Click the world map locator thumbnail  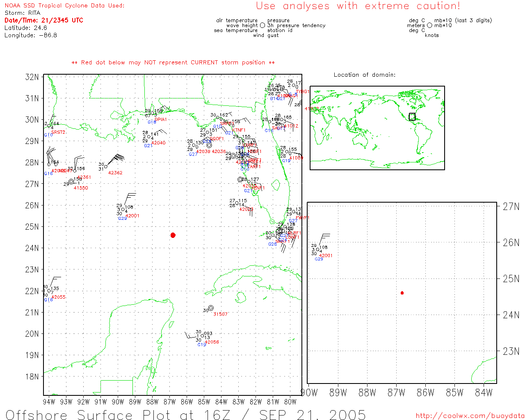pyautogui.click(x=377, y=128)
